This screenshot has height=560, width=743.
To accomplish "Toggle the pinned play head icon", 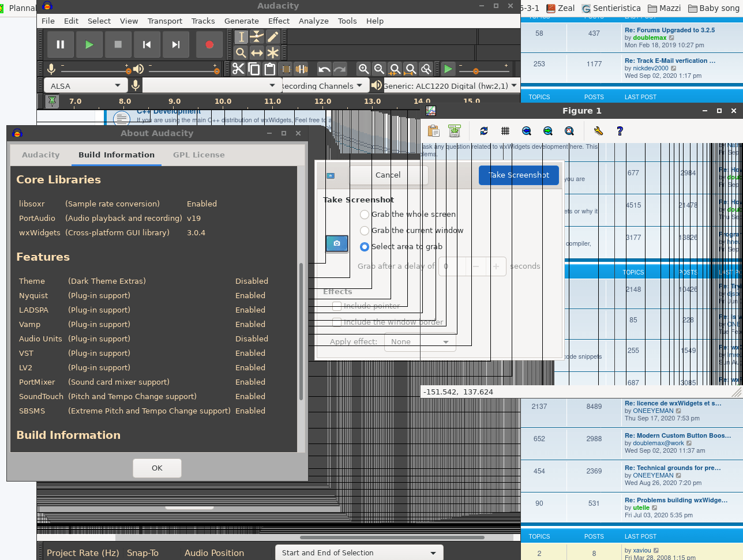I will click(x=52, y=102).
